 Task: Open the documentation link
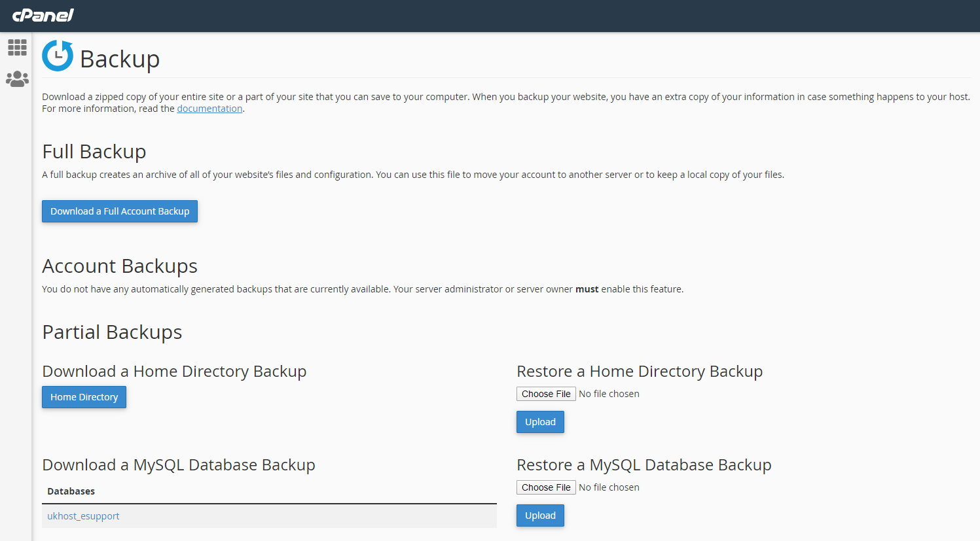click(x=209, y=108)
